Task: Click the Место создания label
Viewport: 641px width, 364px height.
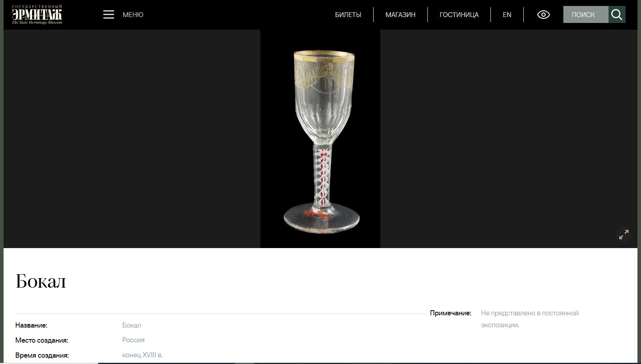Action: tap(42, 340)
